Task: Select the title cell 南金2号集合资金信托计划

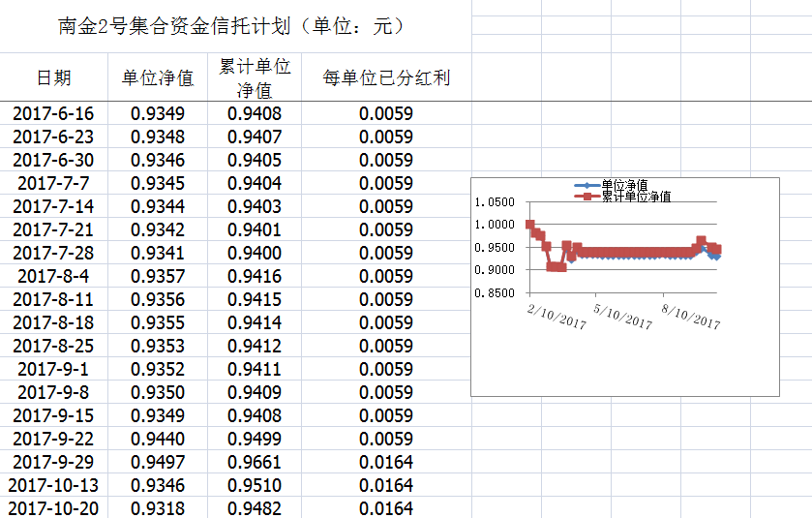Action: [x=232, y=26]
